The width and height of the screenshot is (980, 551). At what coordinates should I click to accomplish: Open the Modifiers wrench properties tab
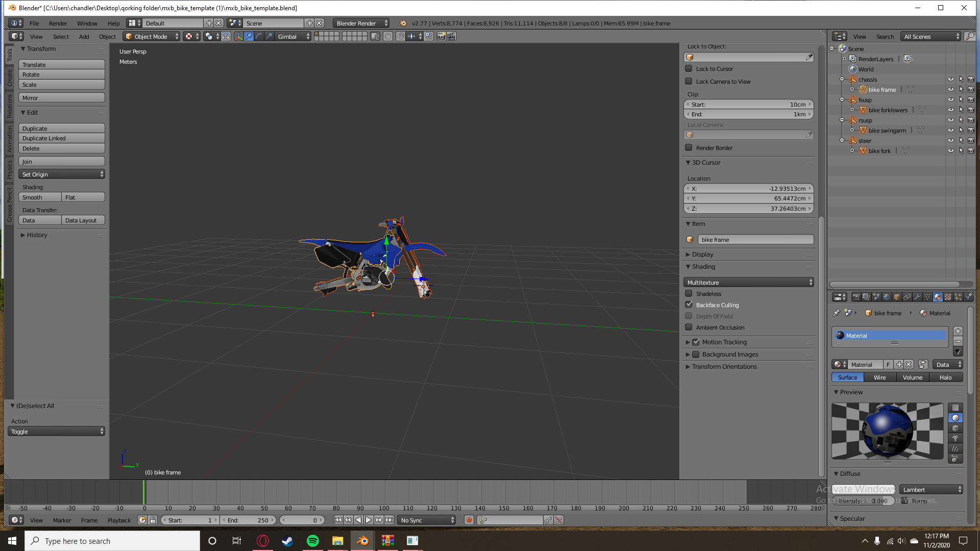[x=917, y=297]
